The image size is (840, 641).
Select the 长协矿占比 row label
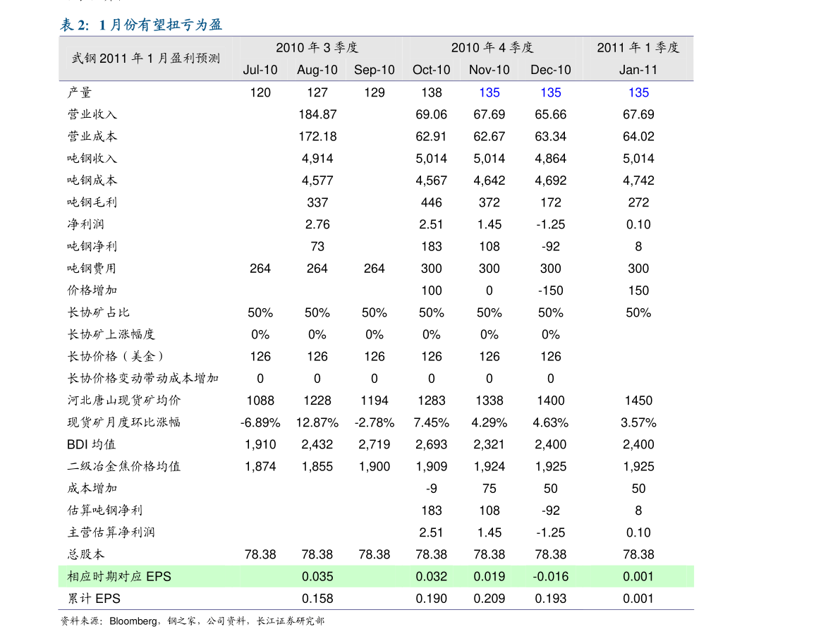coord(98,312)
